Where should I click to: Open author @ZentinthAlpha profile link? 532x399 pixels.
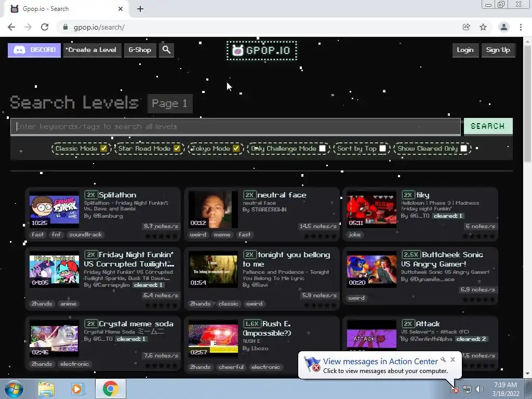[x=431, y=339]
